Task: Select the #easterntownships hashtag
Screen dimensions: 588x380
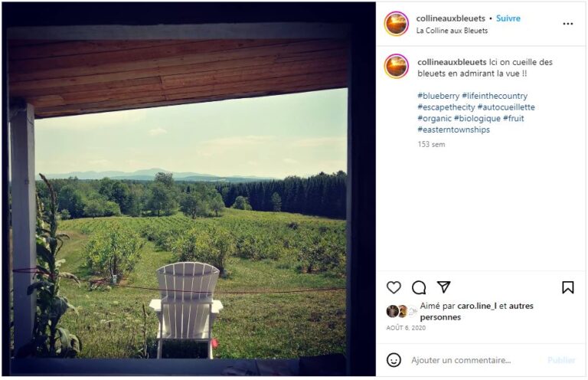Action: click(x=454, y=129)
